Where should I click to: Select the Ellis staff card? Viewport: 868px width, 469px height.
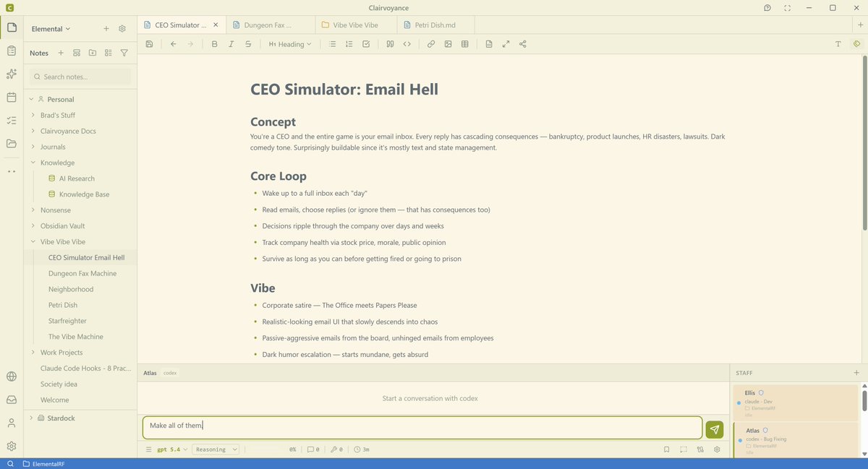[x=795, y=402]
